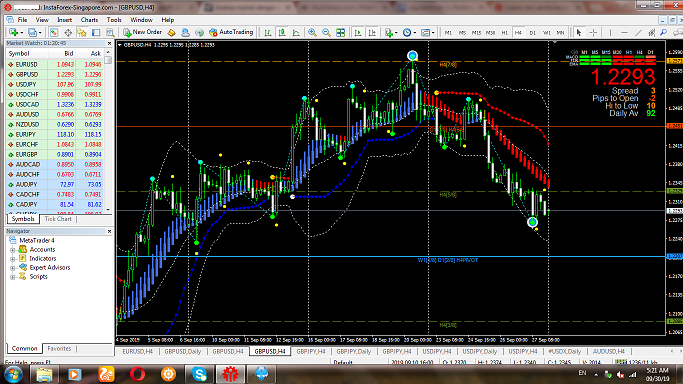683x384 pixels.
Task: Select Equidistant Channel drawing tool
Action: [651, 33]
